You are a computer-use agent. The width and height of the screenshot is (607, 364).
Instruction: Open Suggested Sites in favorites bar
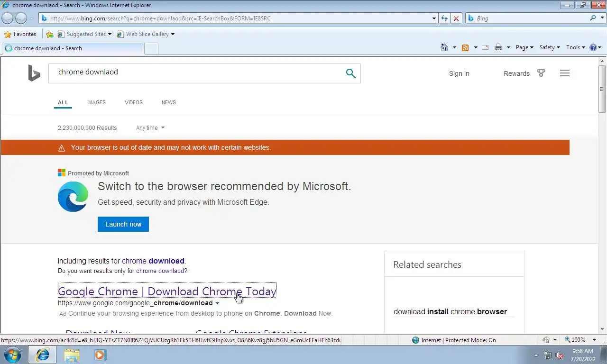(x=84, y=34)
